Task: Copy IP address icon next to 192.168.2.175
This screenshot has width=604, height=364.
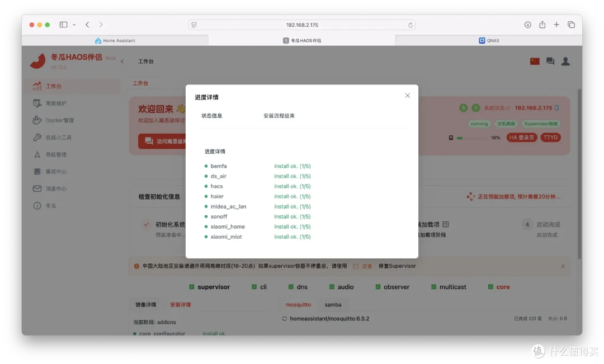Action: pos(556,108)
